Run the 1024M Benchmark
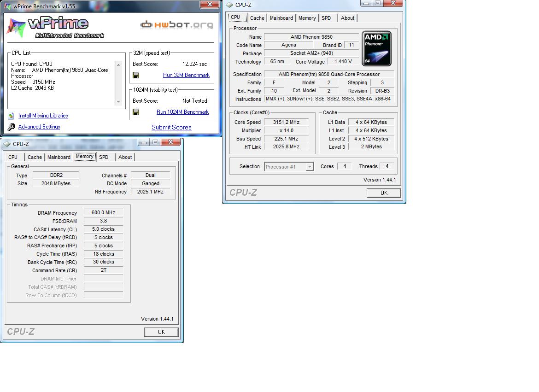This screenshot has width=539, height=392. click(x=182, y=112)
